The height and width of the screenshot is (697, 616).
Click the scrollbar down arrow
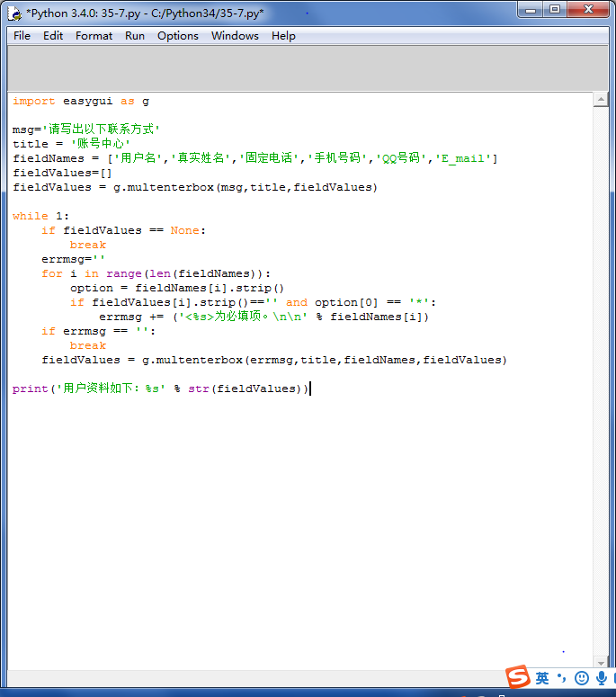click(x=601, y=662)
